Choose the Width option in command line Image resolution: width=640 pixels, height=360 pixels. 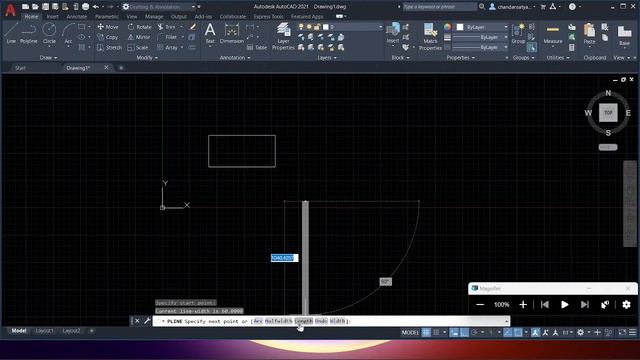pos(337,321)
